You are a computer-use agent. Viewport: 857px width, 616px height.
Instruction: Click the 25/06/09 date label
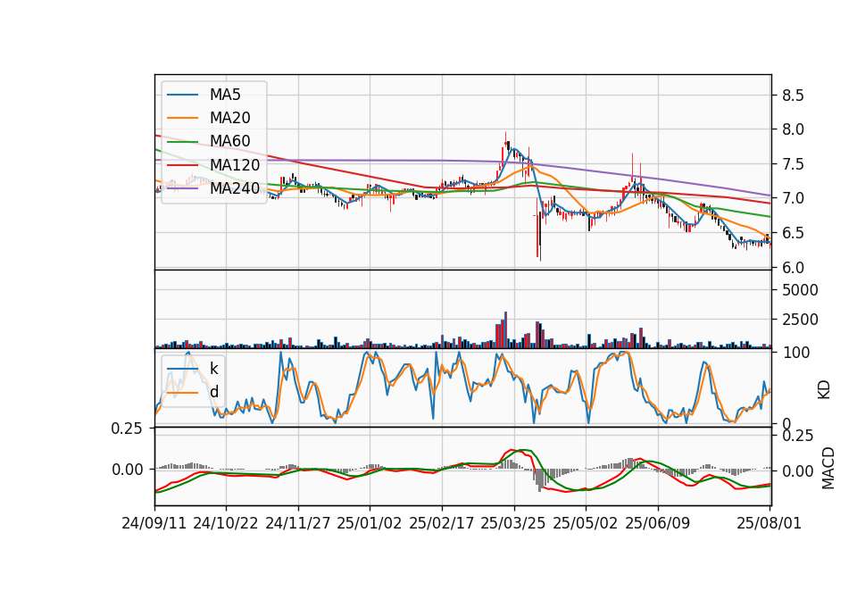click(658, 523)
